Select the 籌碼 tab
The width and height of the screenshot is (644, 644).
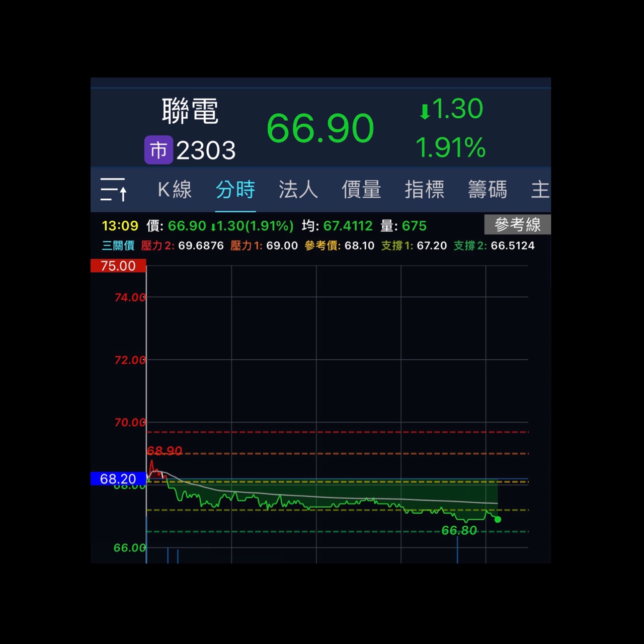tap(488, 190)
